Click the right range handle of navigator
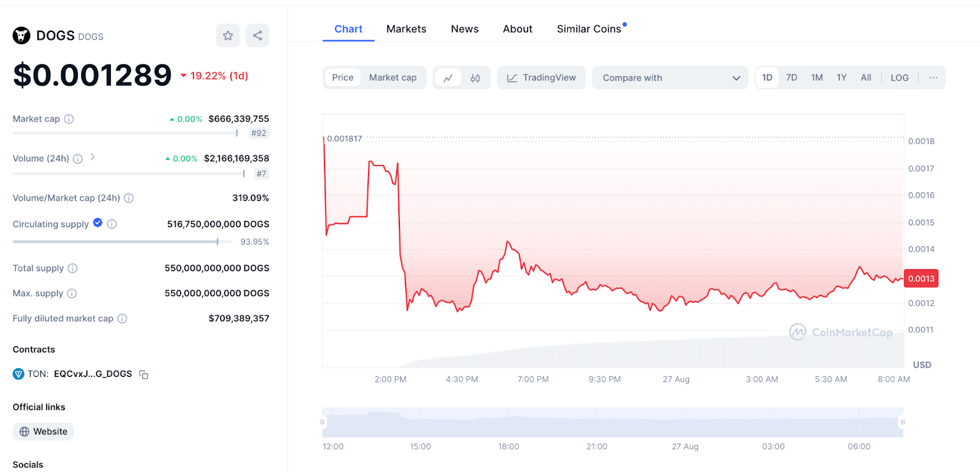 coord(903,422)
